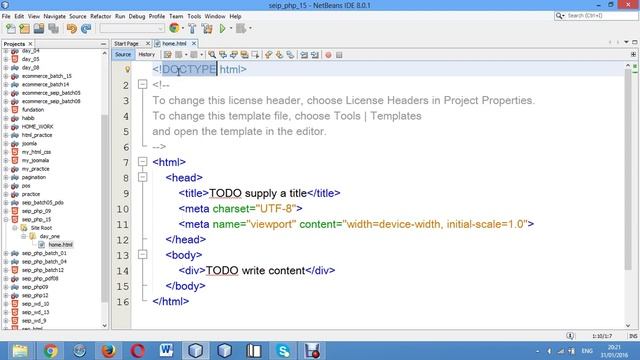The height and width of the screenshot is (360, 640).
Task: Collapse the body tag fold on line 13
Action: (x=142, y=255)
